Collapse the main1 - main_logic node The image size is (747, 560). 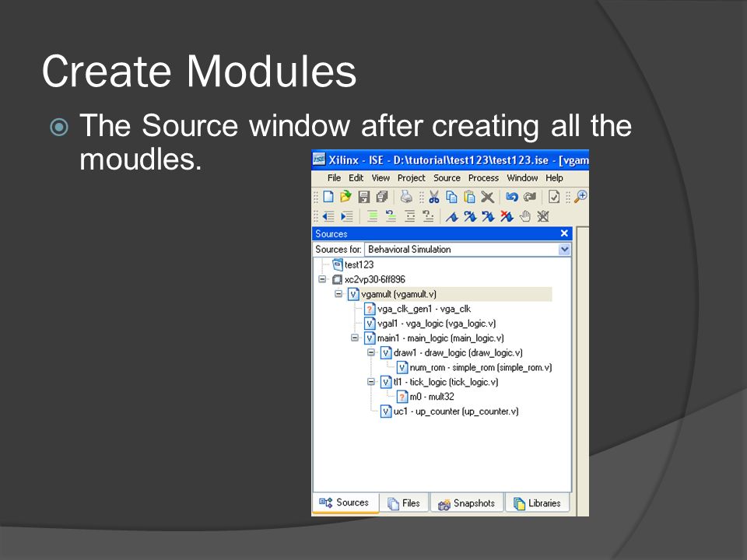(x=355, y=338)
